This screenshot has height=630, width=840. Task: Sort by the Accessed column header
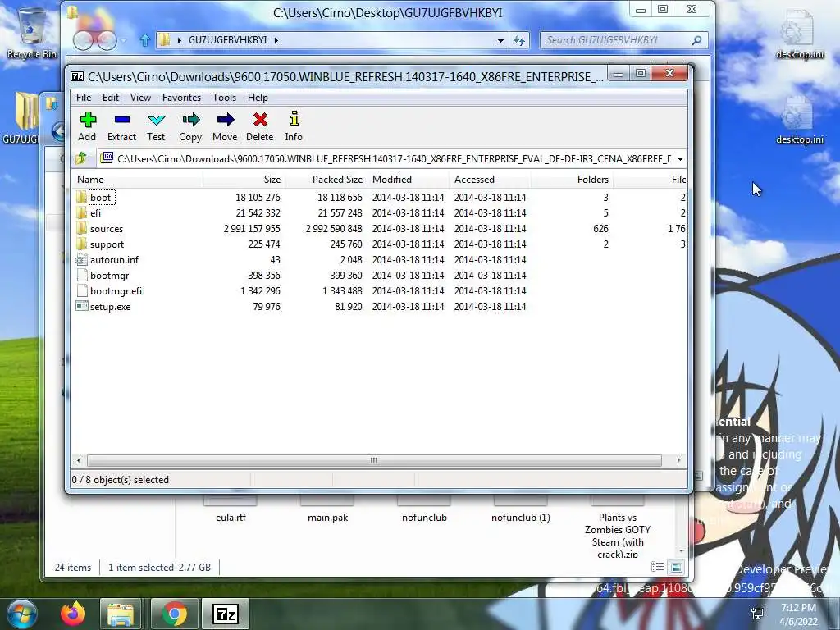490,180
